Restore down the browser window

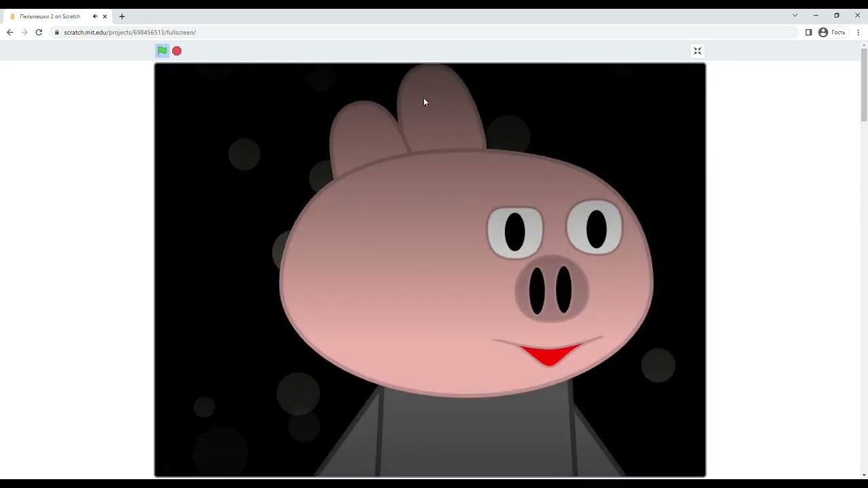pos(837,16)
